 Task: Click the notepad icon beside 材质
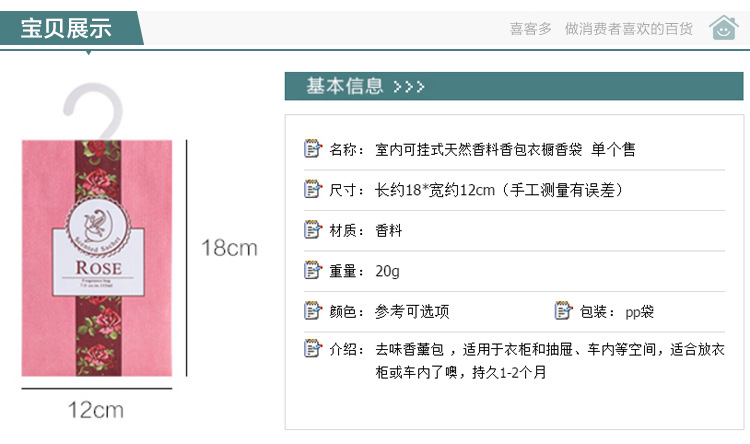312,230
